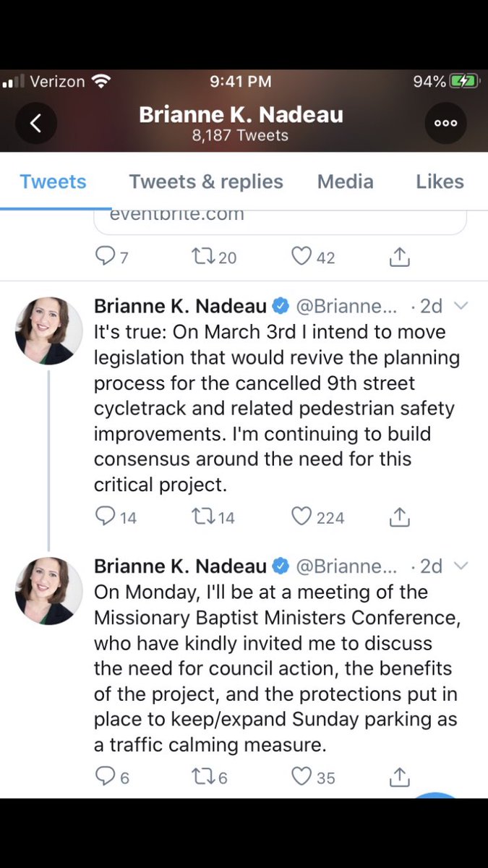Share the Sunday parking tweet
The width and height of the screenshot is (488, 868).
[400, 777]
